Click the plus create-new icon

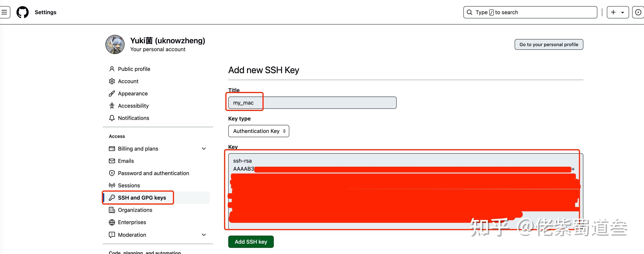point(613,12)
